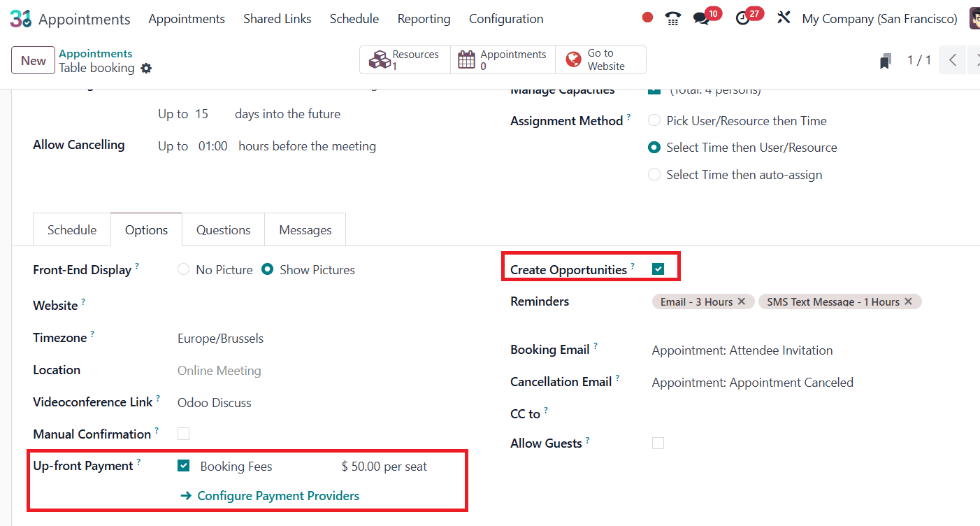Open the Reporting menu

(424, 19)
